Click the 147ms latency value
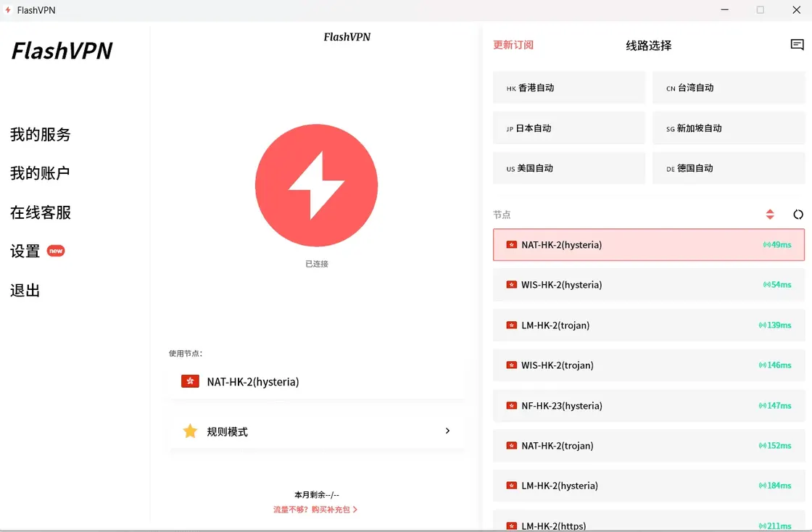 [779, 405]
